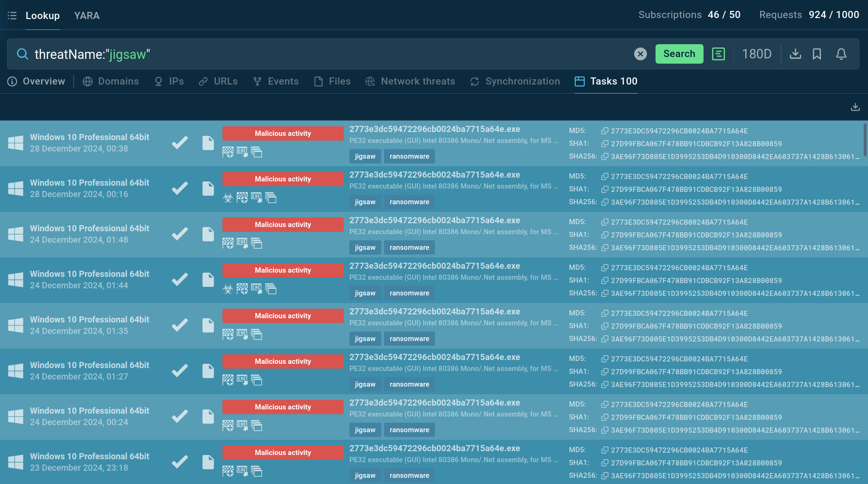Click the hamburger list menu icon
The height and width of the screenshot is (484, 868).
[x=12, y=16]
